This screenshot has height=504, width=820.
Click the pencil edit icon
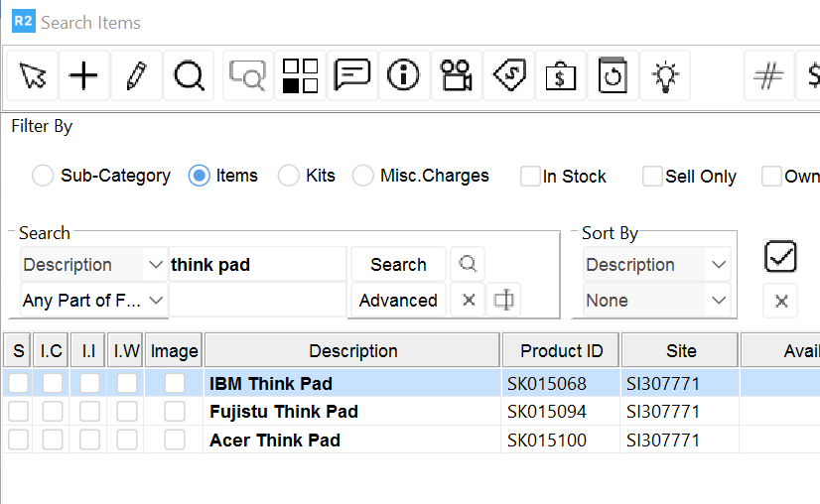coord(136,76)
